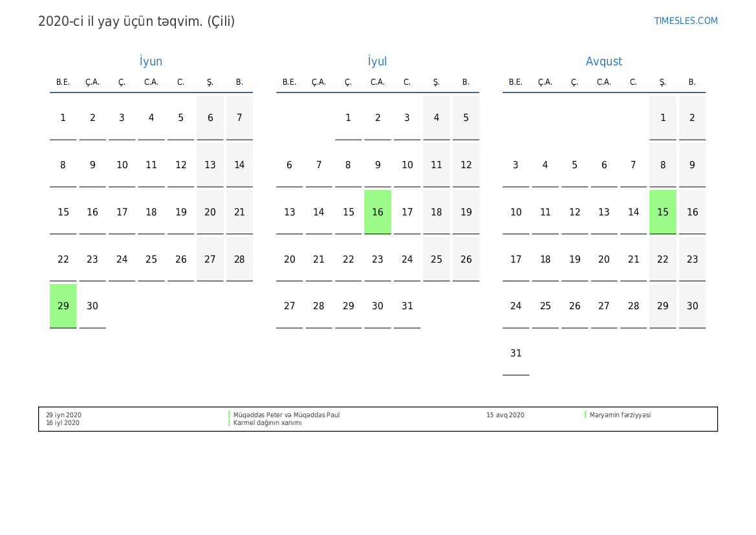Click 'B.E.' weekday header under İyun
Image resolution: width=756 pixels, height=535 pixels.
pyautogui.click(x=63, y=82)
